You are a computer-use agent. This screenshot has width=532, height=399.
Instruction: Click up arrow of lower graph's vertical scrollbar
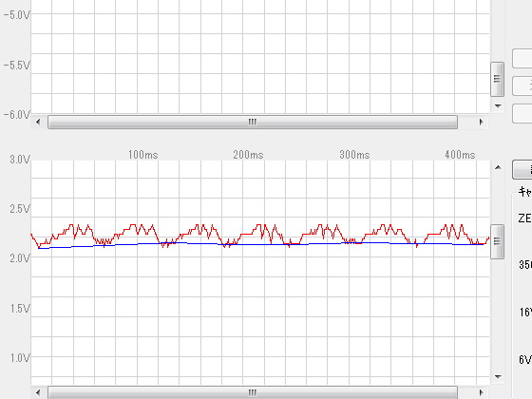(498, 167)
